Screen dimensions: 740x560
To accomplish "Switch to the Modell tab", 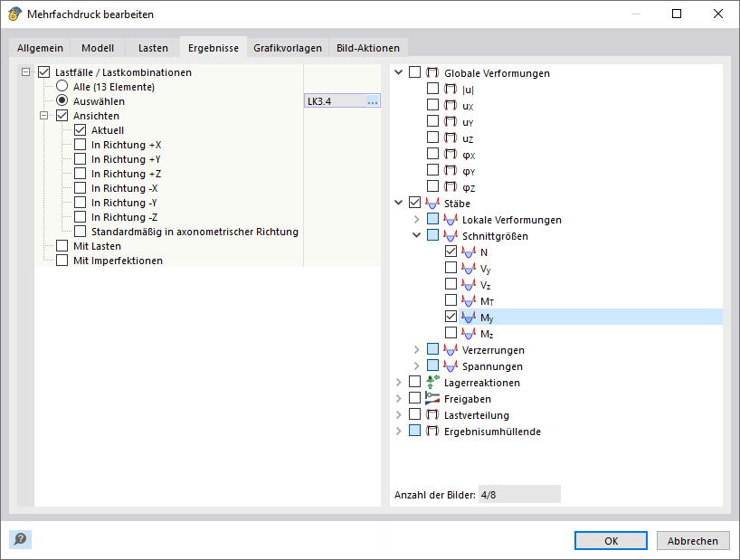I will tap(98, 48).
